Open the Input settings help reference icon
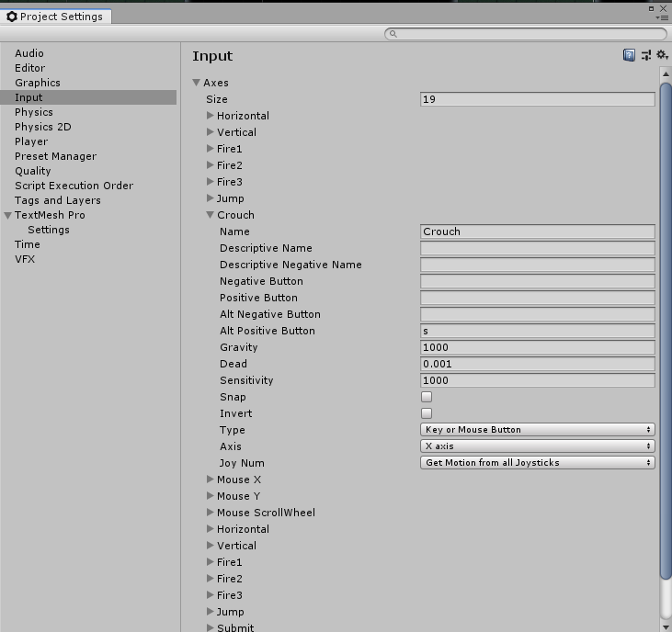This screenshot has height=632, width=672. point(629,55)
